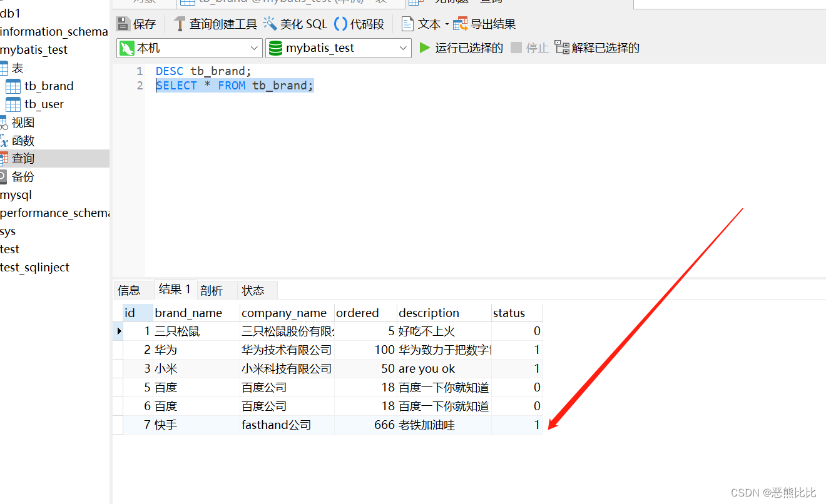The height and width of the screenshot is (504, 826).
Task: Click the ordered value 50
Action: click(x=365, y=368)
